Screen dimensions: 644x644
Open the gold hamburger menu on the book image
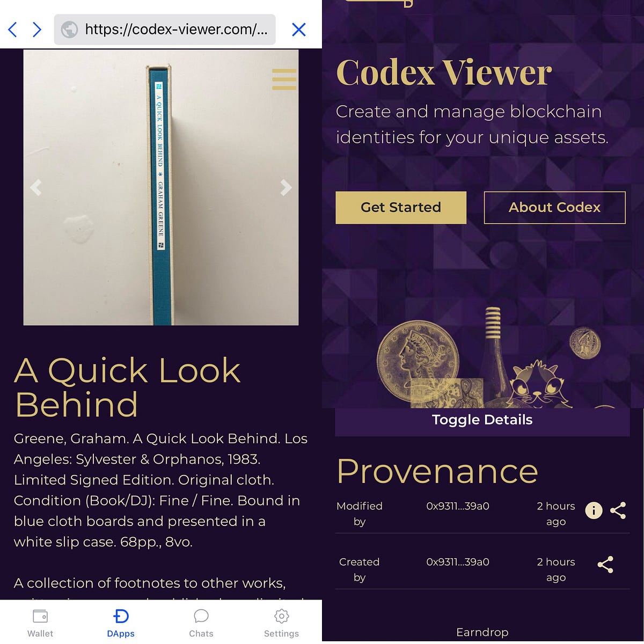click(x=284, y=79)
